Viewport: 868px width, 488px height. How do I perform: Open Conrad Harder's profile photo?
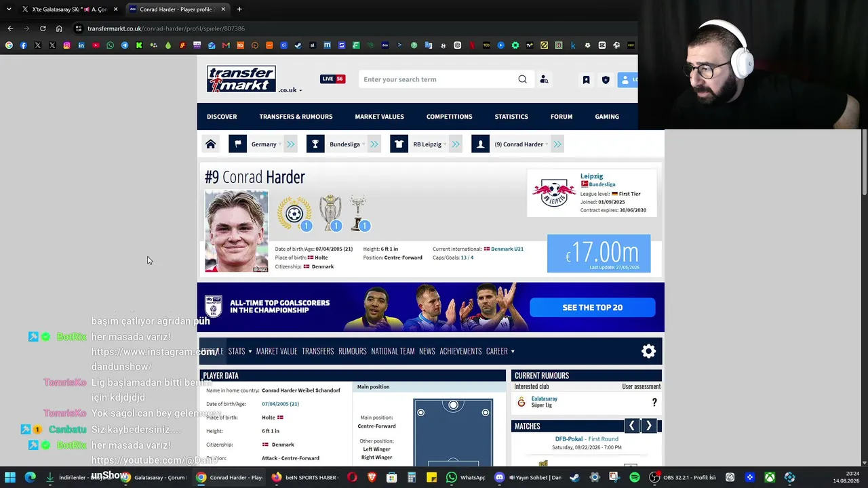coord(237,231)
